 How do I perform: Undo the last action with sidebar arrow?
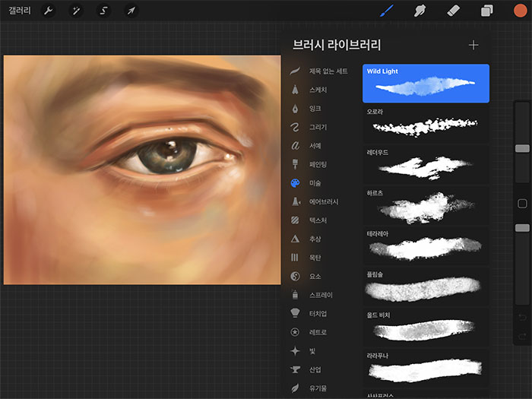pyautogui.click(x=522, y=318)
